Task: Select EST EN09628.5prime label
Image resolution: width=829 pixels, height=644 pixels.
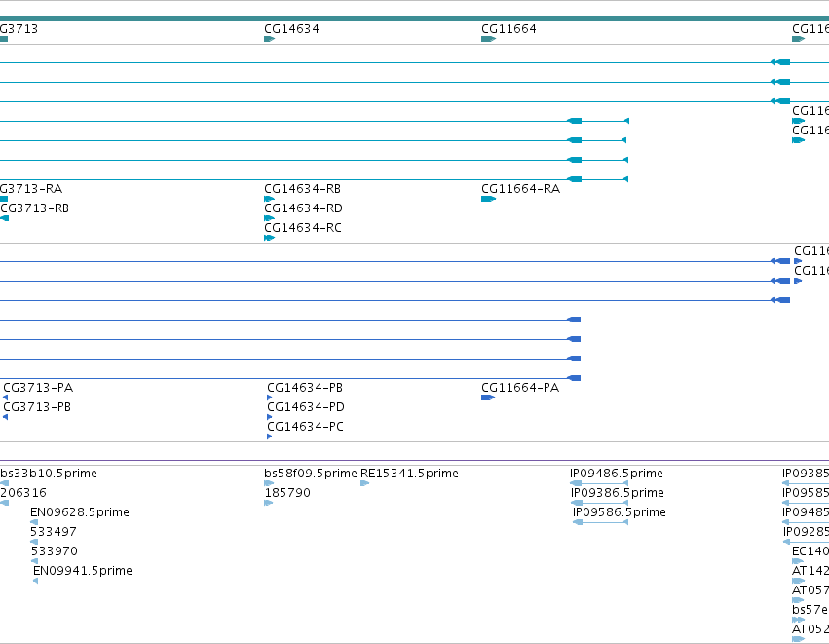Action: click(79, 512)
